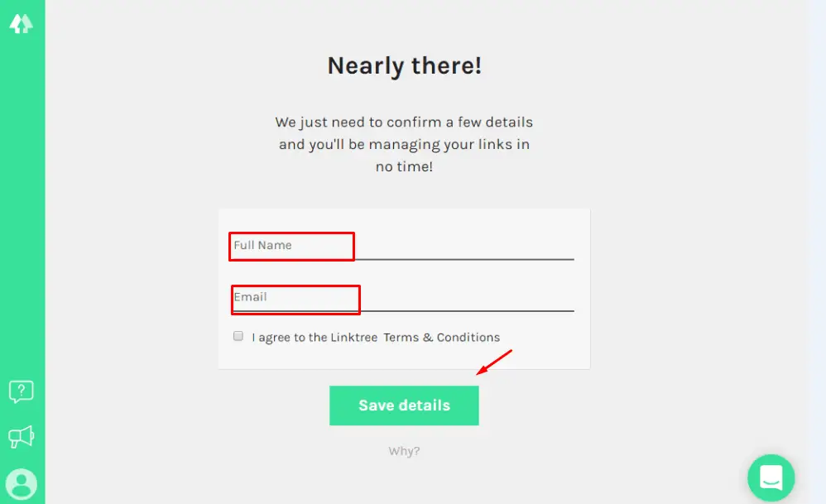Click the "Nearly there!" heading

coord(404,66)
